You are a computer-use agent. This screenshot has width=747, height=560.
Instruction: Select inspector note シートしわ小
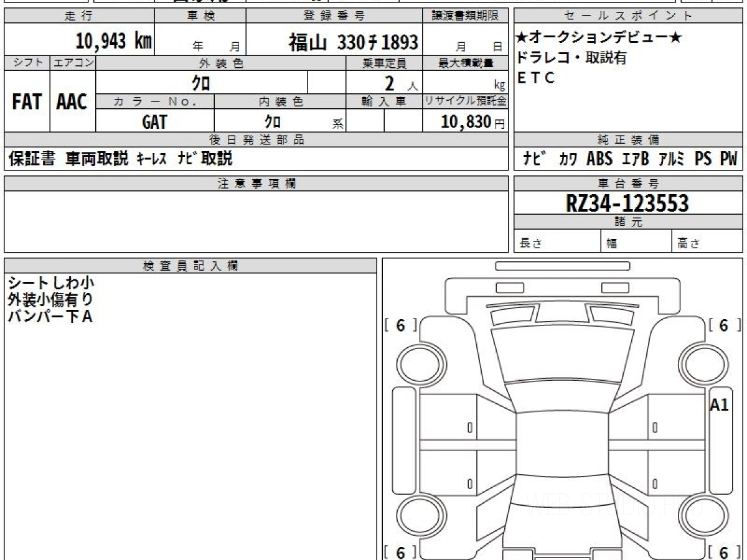click(51, 283)
